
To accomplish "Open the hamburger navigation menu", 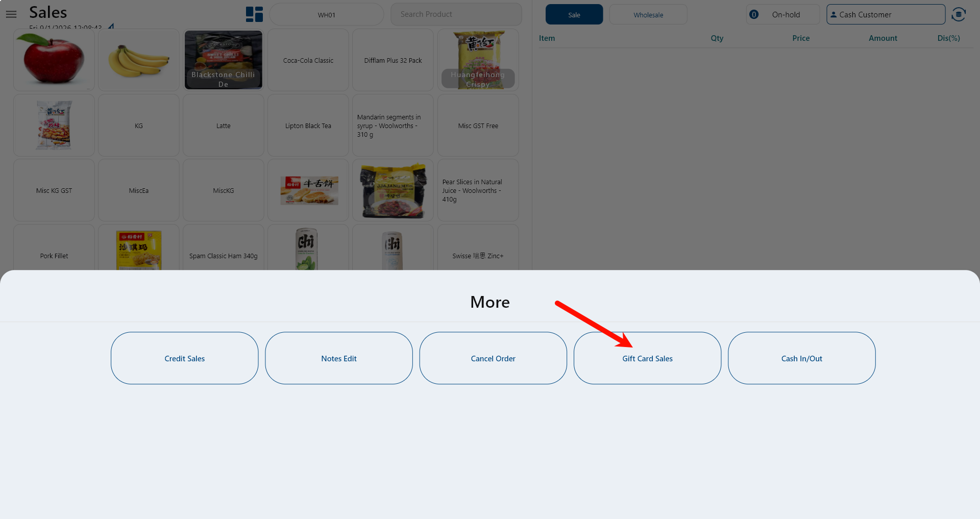I will 11,14.
